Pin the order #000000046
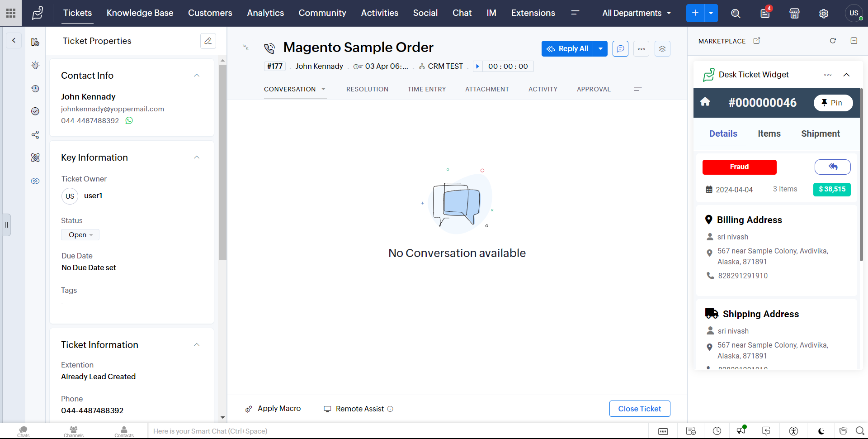This screenshot has width=868, height=439. 833,103
